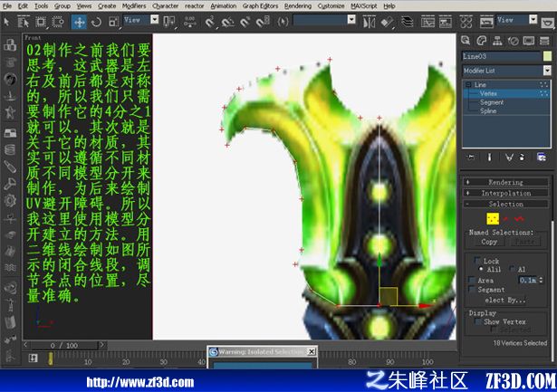557x392 pixels.
Task: Click the Align tool icon
Action: [x=387, y=23]
